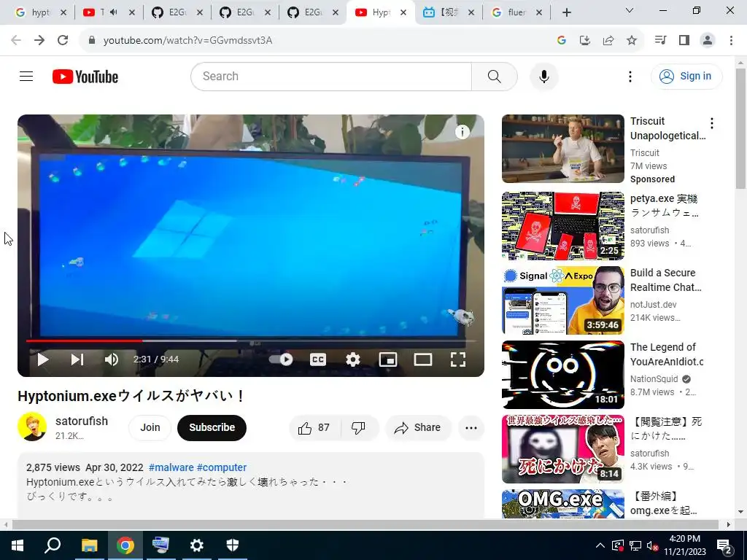Open YouTube hamburger guide menu
Screen dimensions: 747x560
[26, 76]
